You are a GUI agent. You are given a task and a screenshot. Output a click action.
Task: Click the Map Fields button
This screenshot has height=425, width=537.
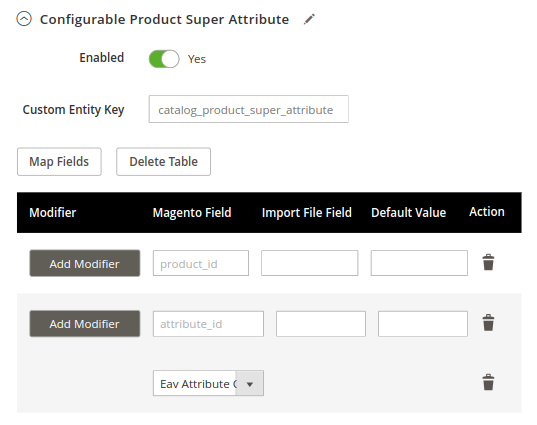(59, 162)
